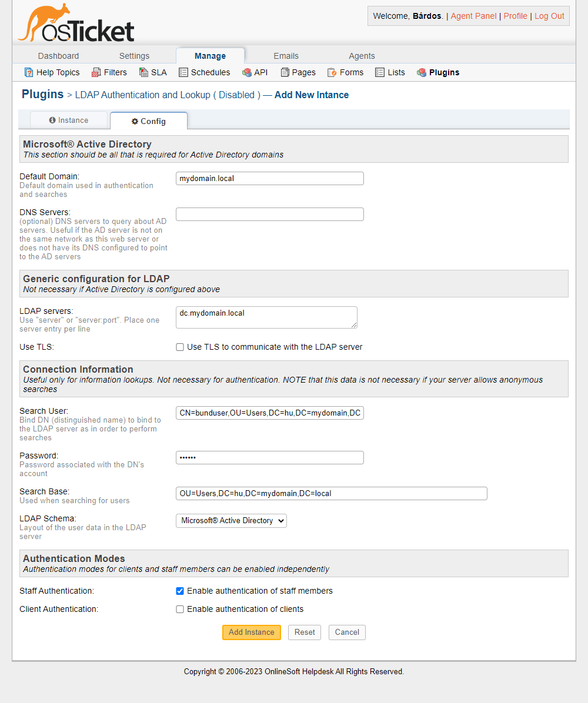This screenshot has width=588, height=703.
Task: Switch to the Emails tab
Action: tap(286, 55)
